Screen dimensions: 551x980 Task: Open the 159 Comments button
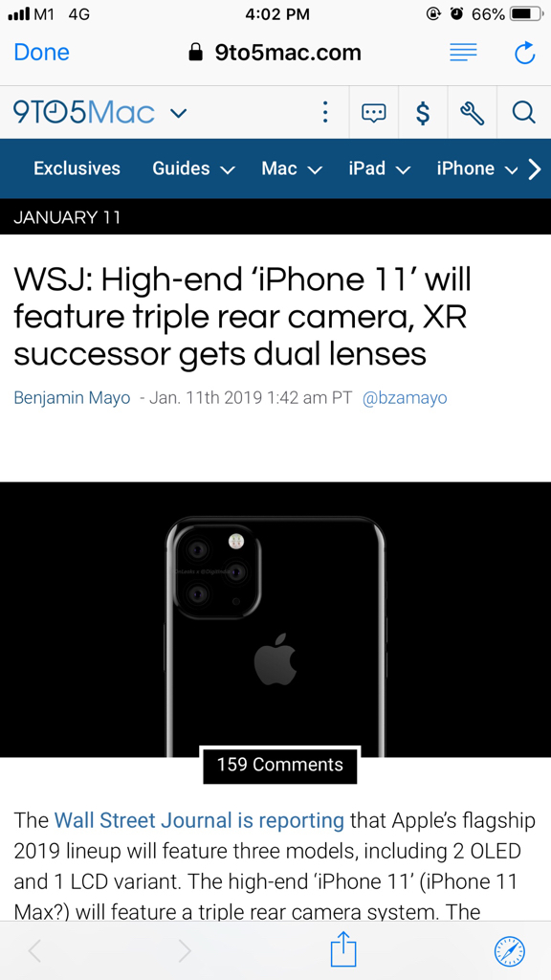pos(280,765)
